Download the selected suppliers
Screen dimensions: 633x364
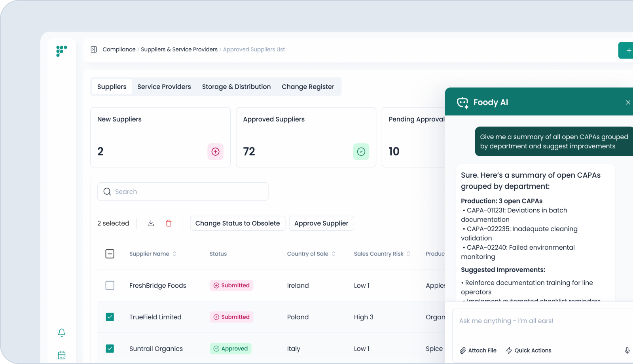click(151, 223)
